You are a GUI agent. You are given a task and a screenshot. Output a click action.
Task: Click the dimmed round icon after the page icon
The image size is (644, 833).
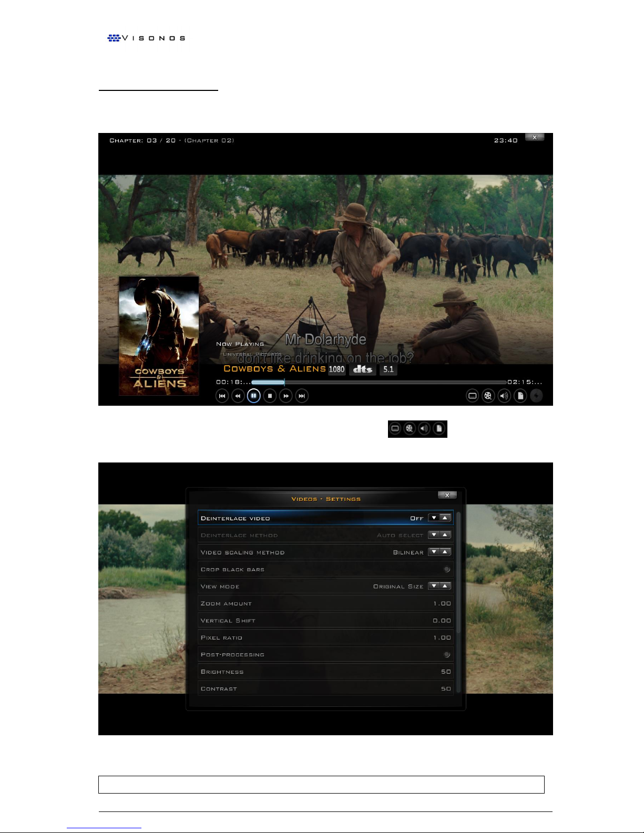pos(536,396)
